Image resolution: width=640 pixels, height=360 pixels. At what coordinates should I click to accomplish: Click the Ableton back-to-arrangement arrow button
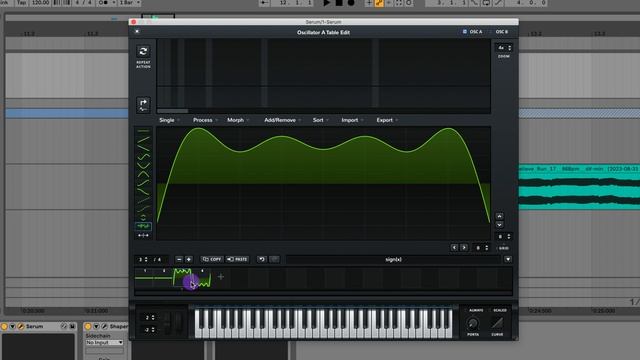click(x=264, y=3)
